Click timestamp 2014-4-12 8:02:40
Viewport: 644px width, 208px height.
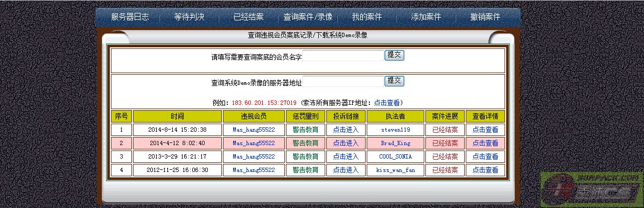(178, 143)
